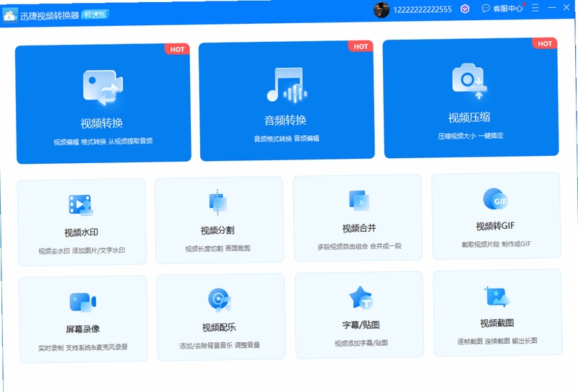Click 逐帧截图 连续截图 输出长图 description
This screenshot has height=392, width=578.
pos(497,341)
